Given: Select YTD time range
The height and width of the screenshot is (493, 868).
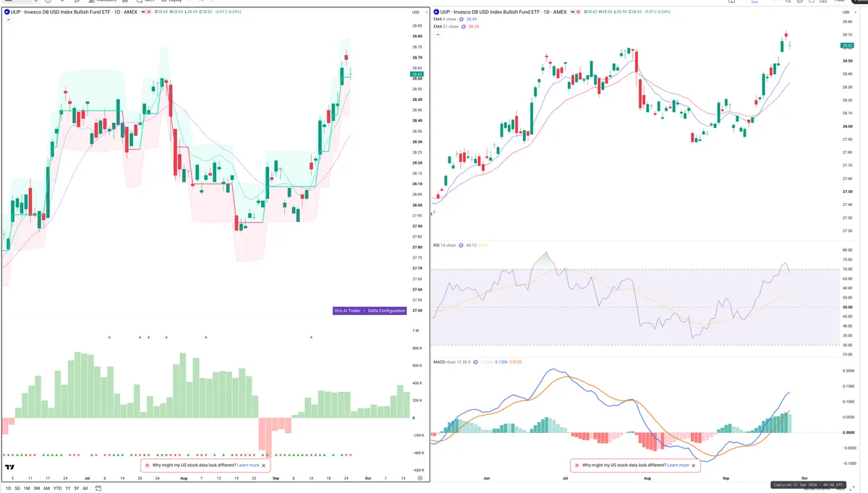Looking at the screenshot, I should point(57,489).
